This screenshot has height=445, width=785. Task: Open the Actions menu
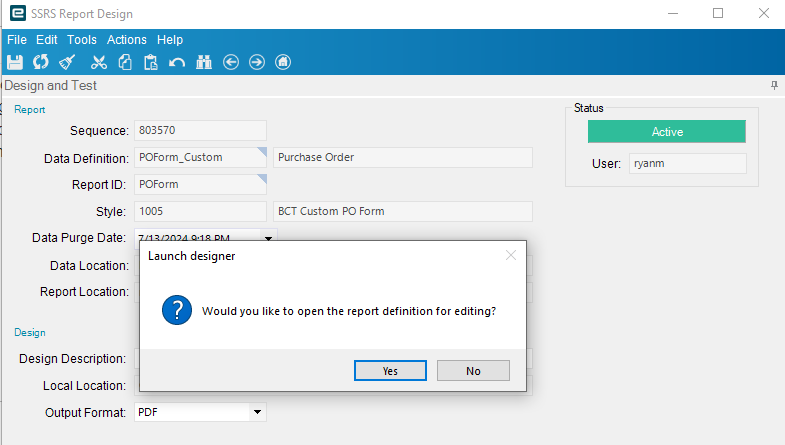[x=127, y=40]
